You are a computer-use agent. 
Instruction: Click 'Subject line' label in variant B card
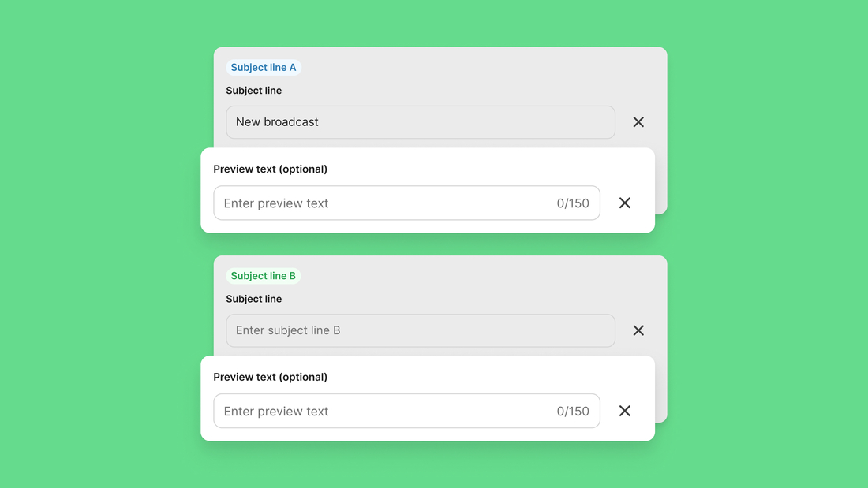click(x=254, y=300)
